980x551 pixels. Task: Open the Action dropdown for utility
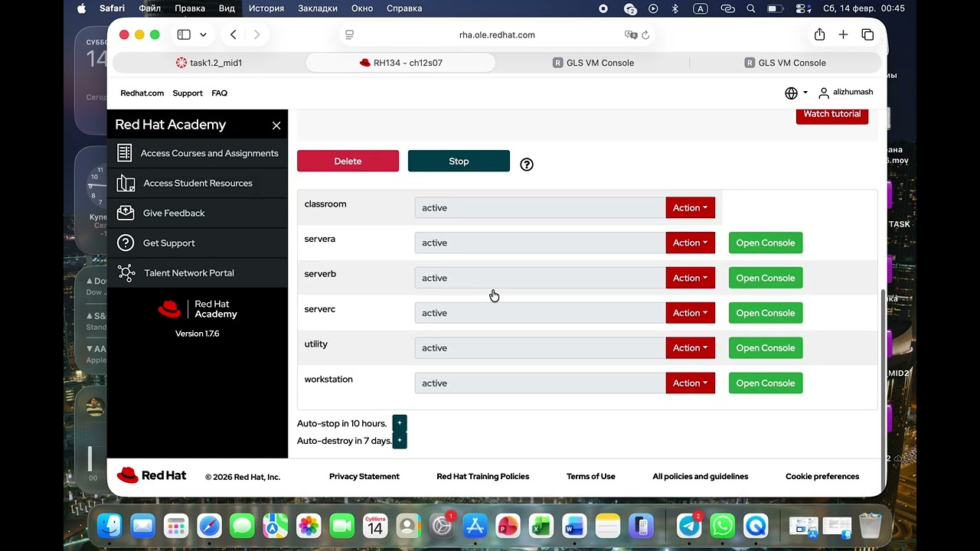click(x=690, y=347)
